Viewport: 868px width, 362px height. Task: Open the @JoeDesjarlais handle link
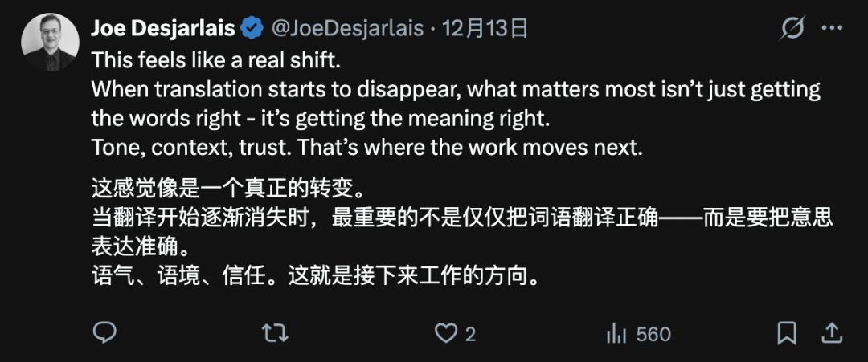pos(346,29)
